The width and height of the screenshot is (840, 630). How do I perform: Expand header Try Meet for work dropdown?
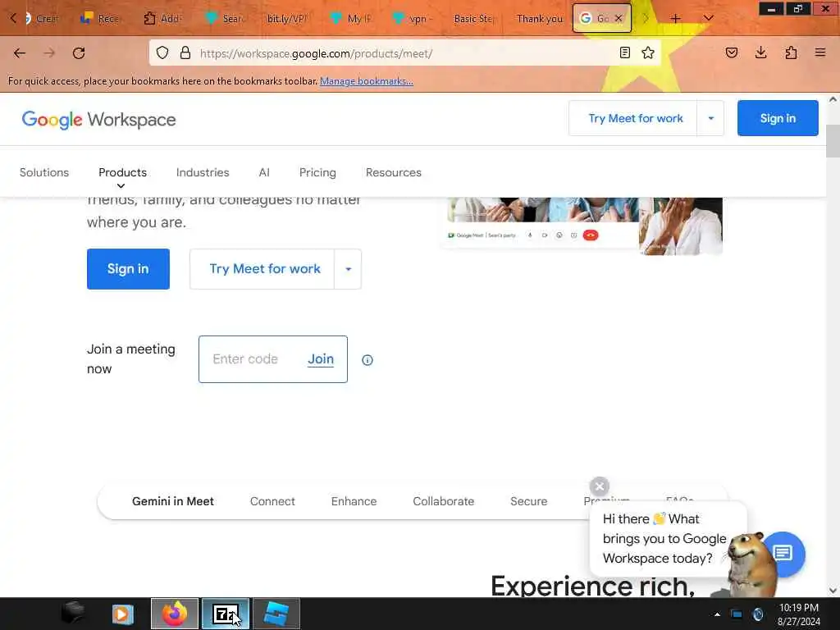click(x=711, y=118)
